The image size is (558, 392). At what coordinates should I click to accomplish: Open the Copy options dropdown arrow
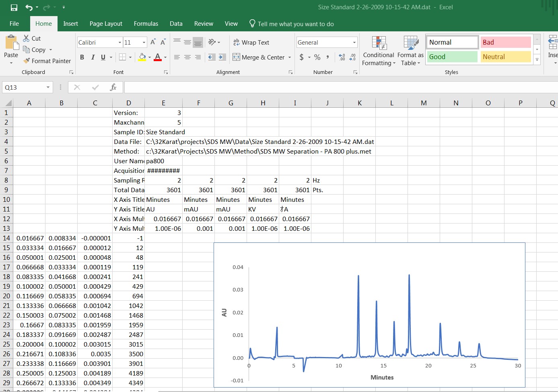[51, 49]
